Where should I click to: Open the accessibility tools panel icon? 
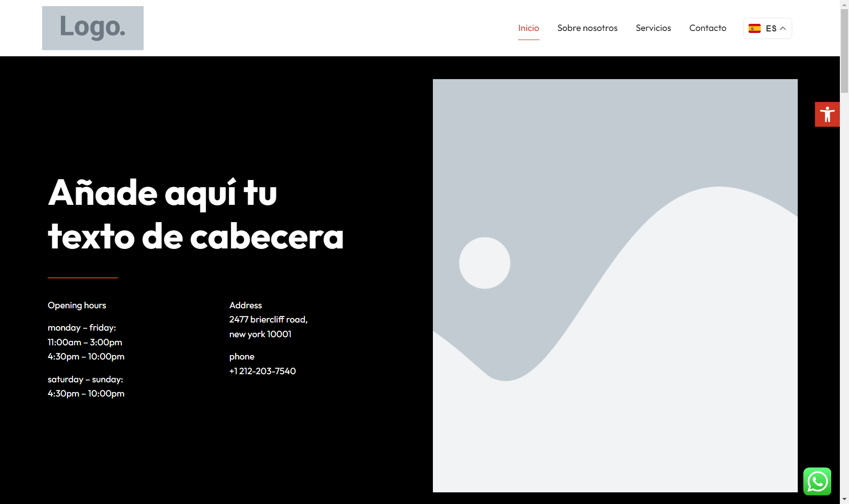coord(827,114)
